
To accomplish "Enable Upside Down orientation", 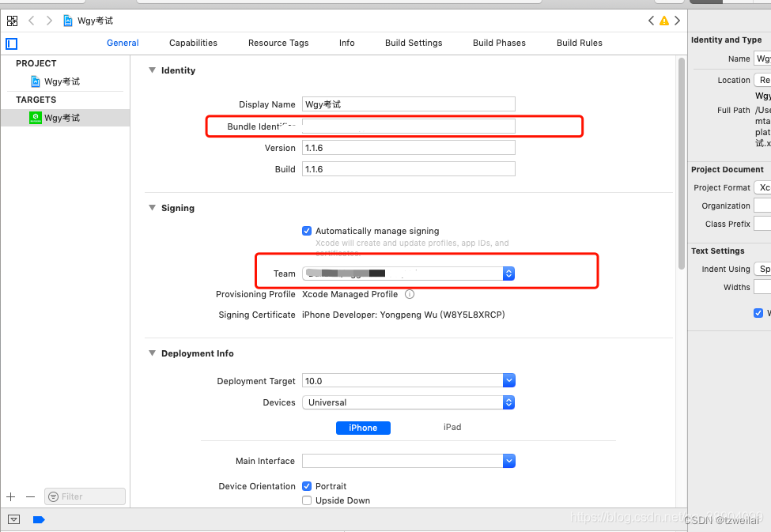I will 307,500.
